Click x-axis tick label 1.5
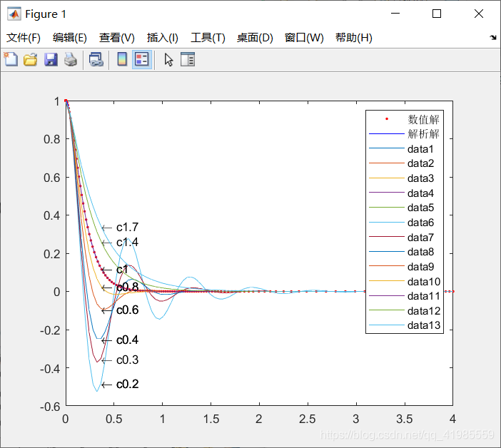The height and width of the screenshot is (448, 501). click(211, 419)
